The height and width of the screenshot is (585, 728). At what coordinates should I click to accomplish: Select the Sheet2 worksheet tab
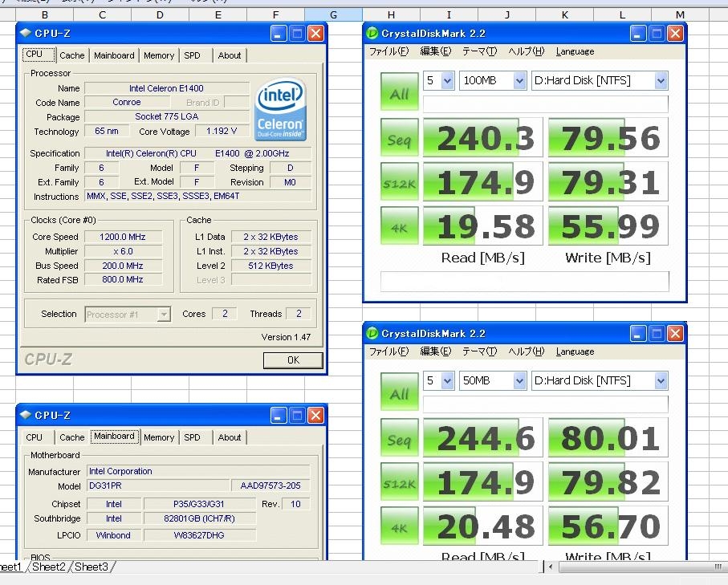tap(49, 567)
